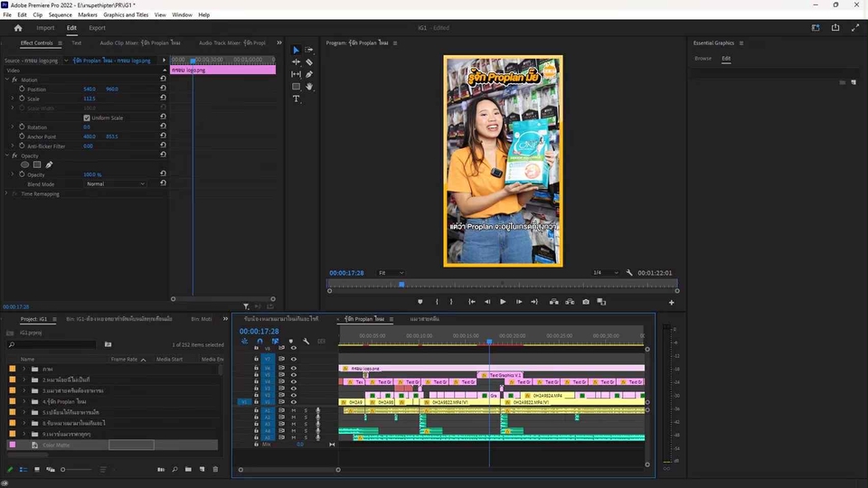This screenshot has width=868, height=488.
Task: Sort by Frame Rate column header
Action: 124,359
